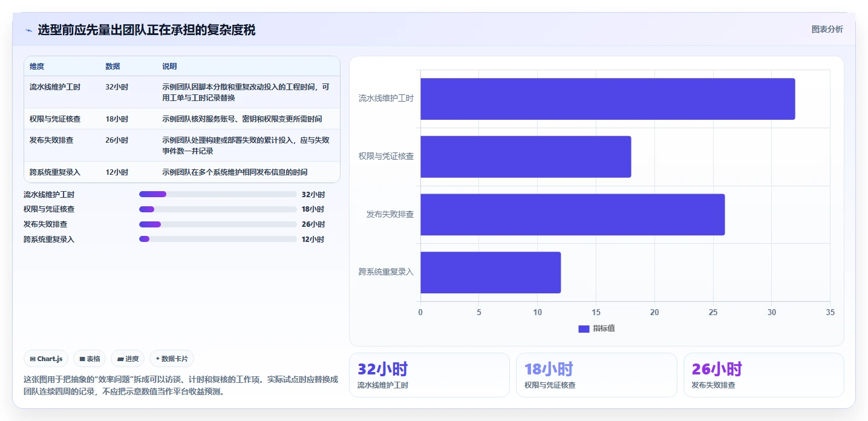Click the 跨系统重复录入 progress bar
The height and width of the screenshot is (421, 868).
(218, 239)
